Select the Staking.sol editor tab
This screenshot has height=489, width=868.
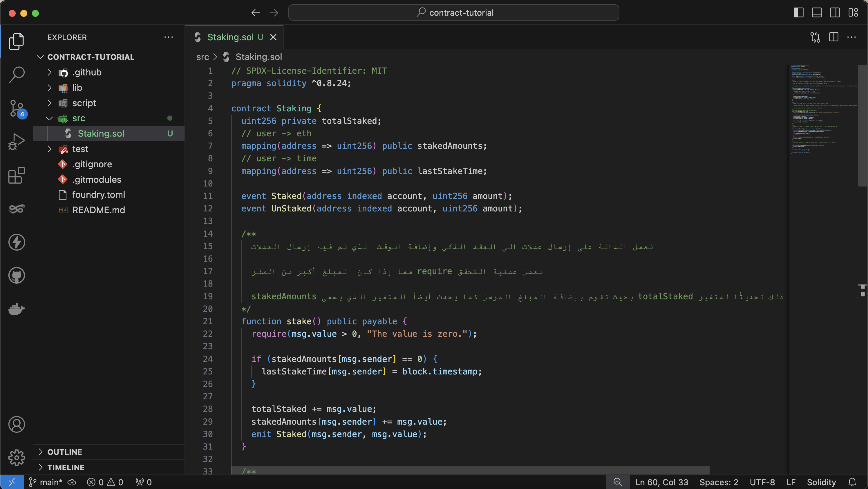coord(230,37)
